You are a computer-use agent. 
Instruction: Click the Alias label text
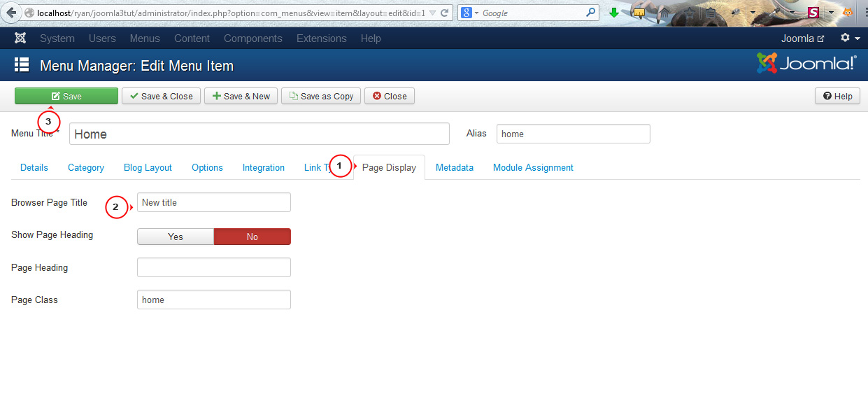pyautogui.click(x=476, y=133)
